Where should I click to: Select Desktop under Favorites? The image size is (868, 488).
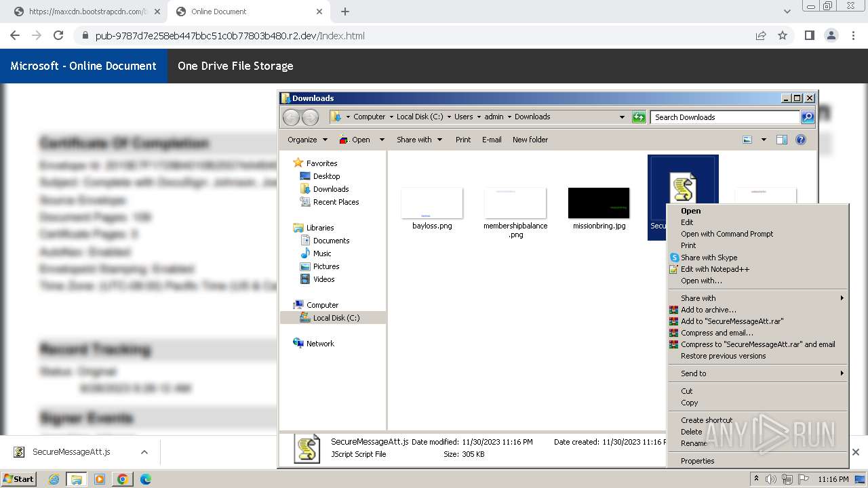pyautogui.click(x=326, y=176)
